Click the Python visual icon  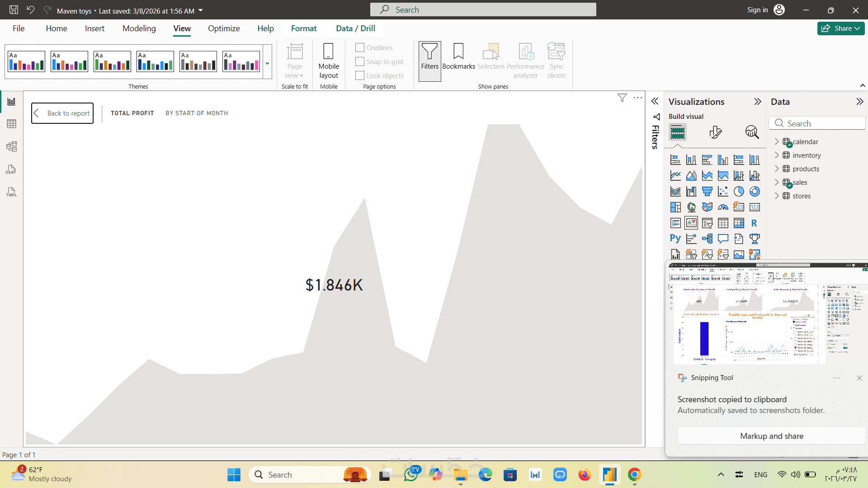click(675, 239)
